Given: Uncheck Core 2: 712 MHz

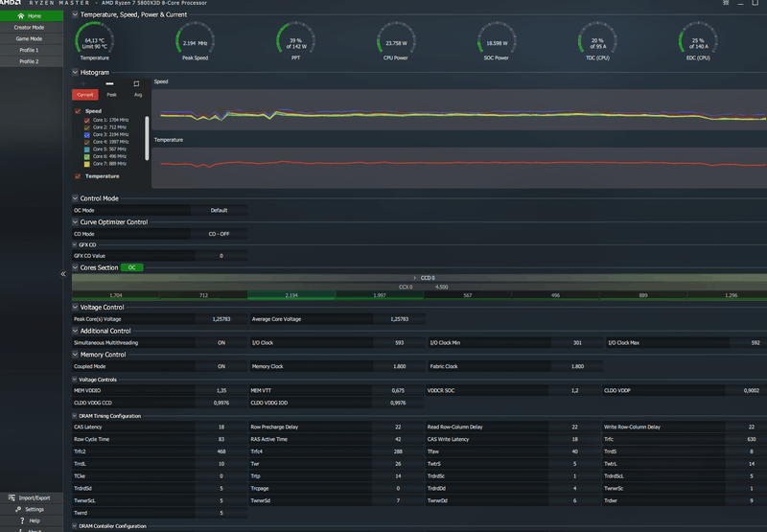Looking at the screenshot, I should [x=87, y=127].
